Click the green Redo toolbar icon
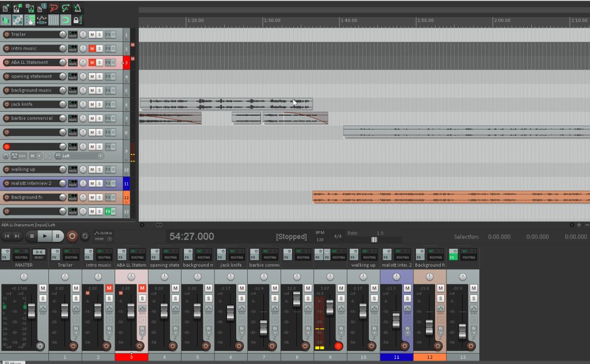 point(66,8)
